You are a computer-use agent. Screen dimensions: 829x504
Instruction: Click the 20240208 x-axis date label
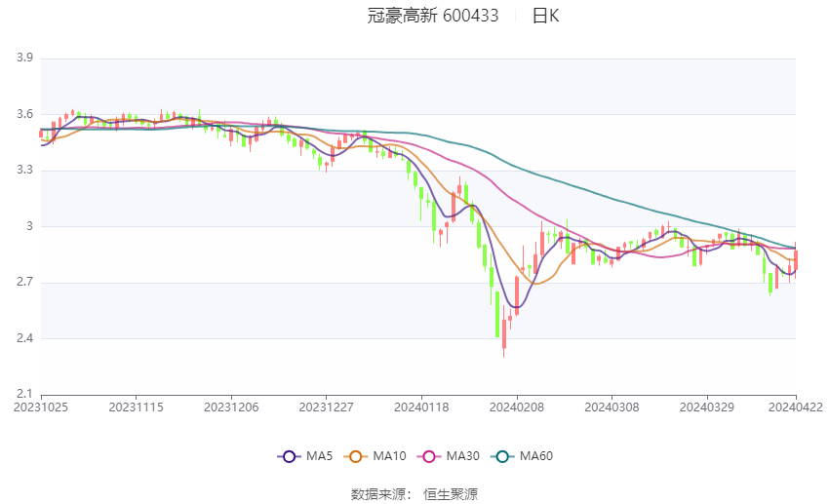pyautogui.click(x=517, y=407)
